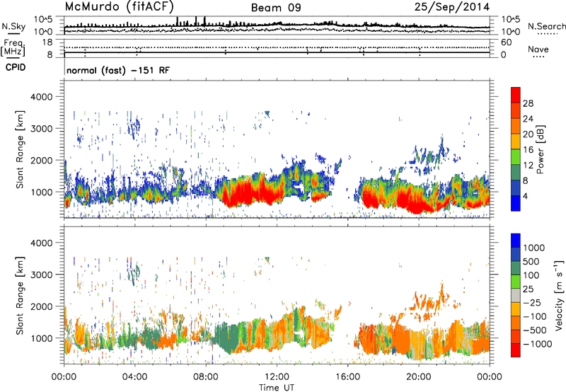The width and height of the screenshot is (566, 392).
Task: Click the "18" frequency tick label
Action: coord(47,42)
